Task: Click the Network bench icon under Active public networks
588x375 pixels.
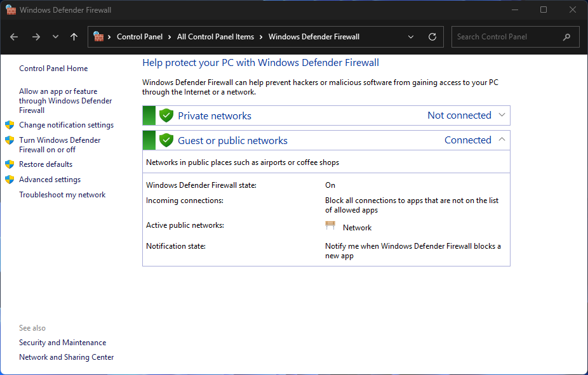Action: coord(330,226)
